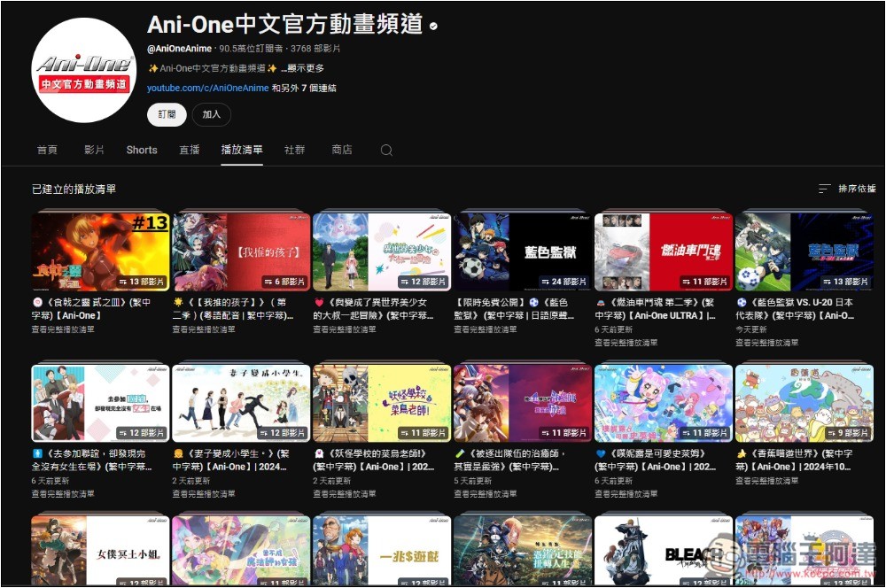Click the 已建立的播放清單 section heading

click(74, 190)
